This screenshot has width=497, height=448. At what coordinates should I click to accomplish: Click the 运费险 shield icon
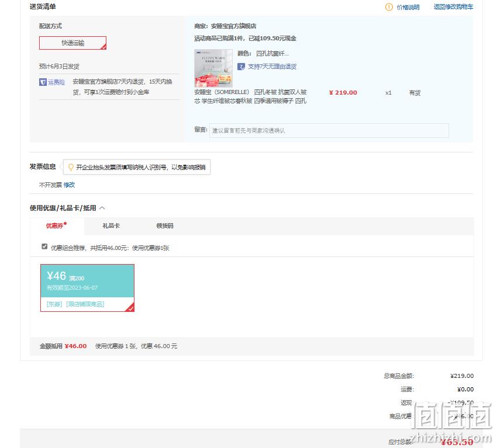[43, 82]
